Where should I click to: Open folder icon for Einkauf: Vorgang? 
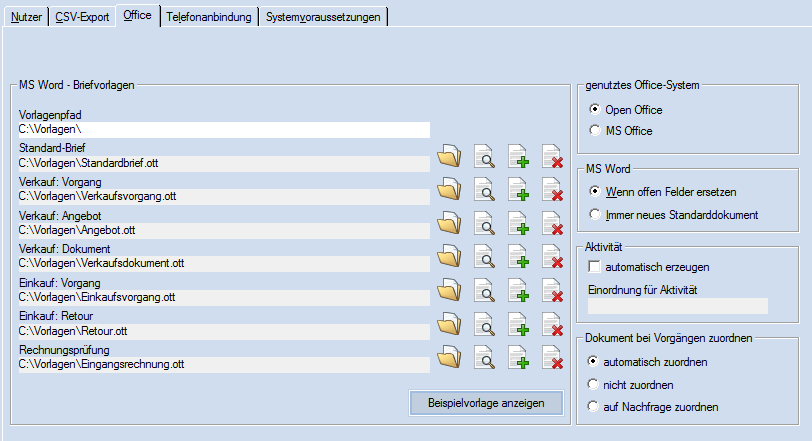click(449, 290)
